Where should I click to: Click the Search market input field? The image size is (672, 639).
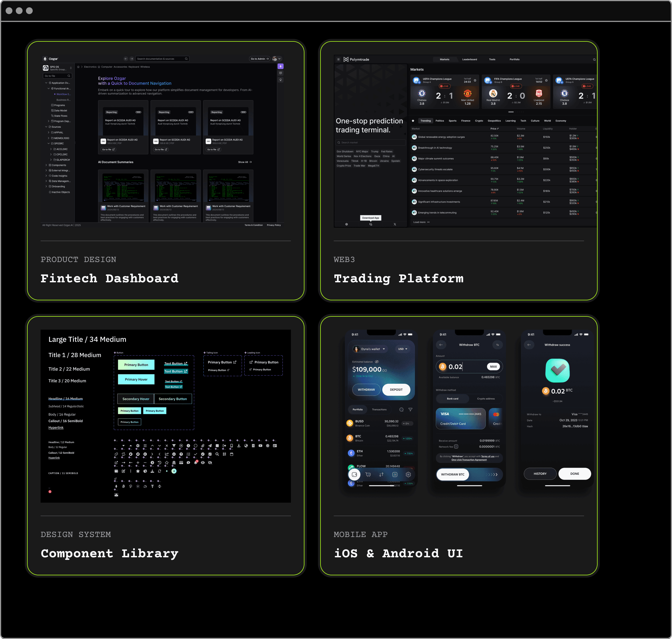(371, 143)
